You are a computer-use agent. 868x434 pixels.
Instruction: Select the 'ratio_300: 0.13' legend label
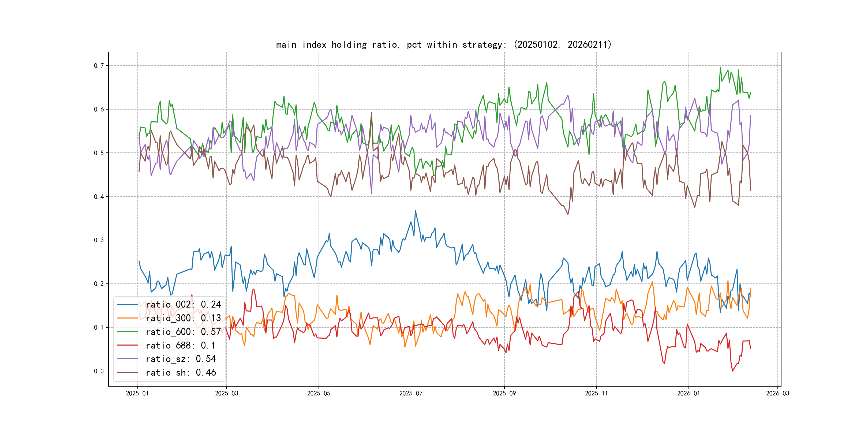183,318
